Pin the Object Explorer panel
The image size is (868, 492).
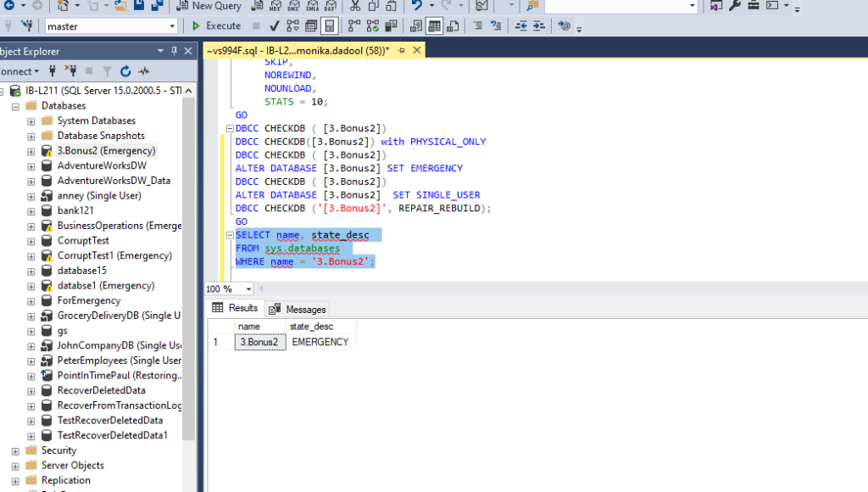pyautogui.click(x=174, y=51)
